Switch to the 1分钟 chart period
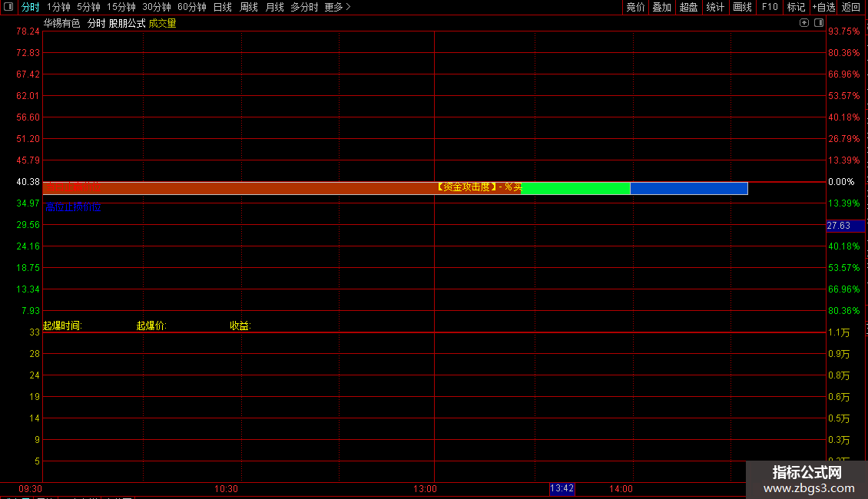 click(58, 7)
